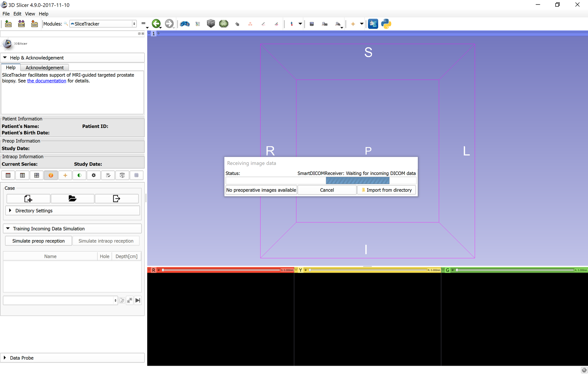Open the documentation link

(47, 81)
